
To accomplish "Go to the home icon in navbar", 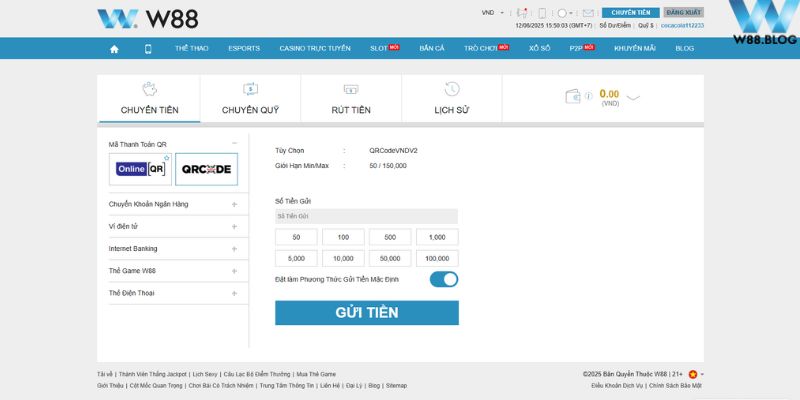I will tap(114, 49).
